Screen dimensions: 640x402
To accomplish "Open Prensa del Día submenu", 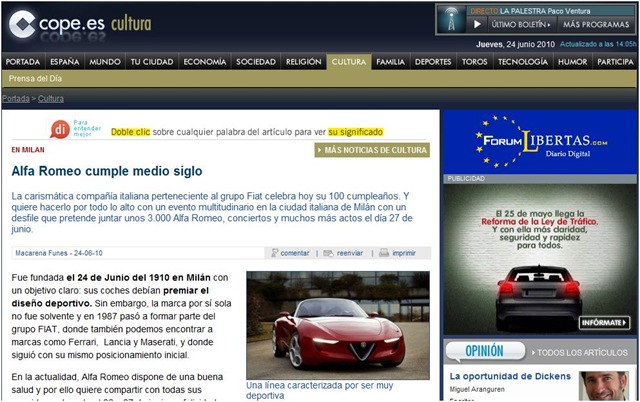I will [35, 78].
